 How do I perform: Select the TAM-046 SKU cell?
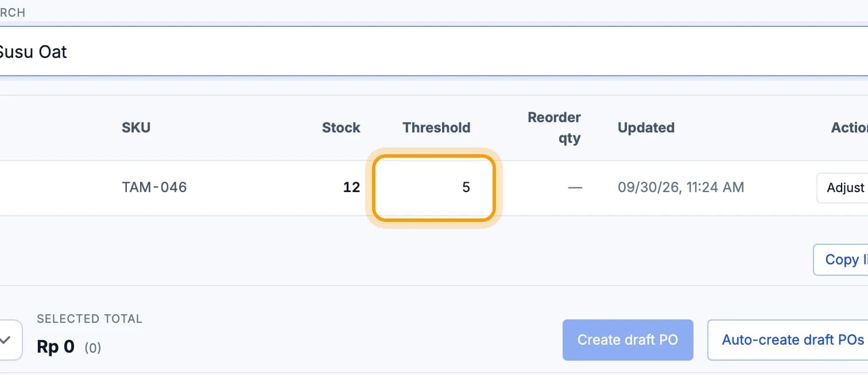[154, 187]
